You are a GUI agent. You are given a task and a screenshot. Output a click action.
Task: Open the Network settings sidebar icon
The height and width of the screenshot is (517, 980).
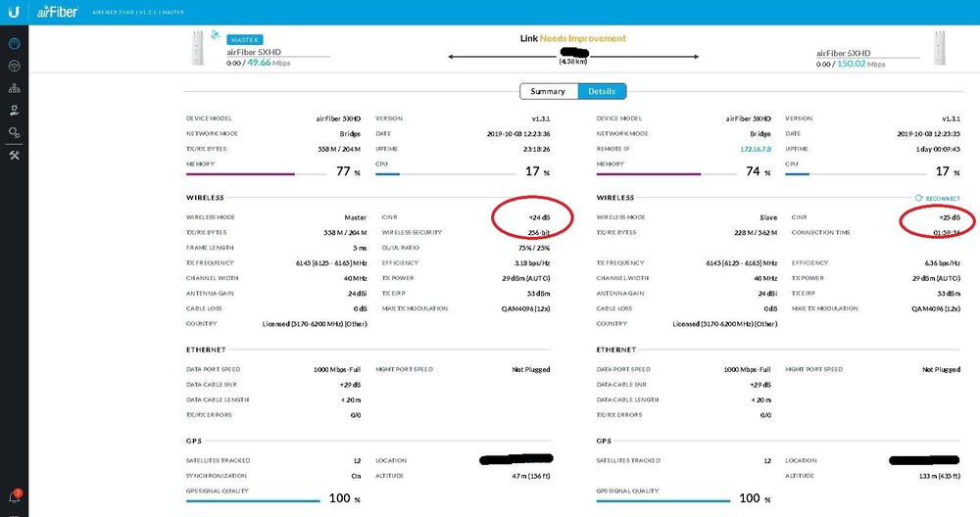coord(14,89)
